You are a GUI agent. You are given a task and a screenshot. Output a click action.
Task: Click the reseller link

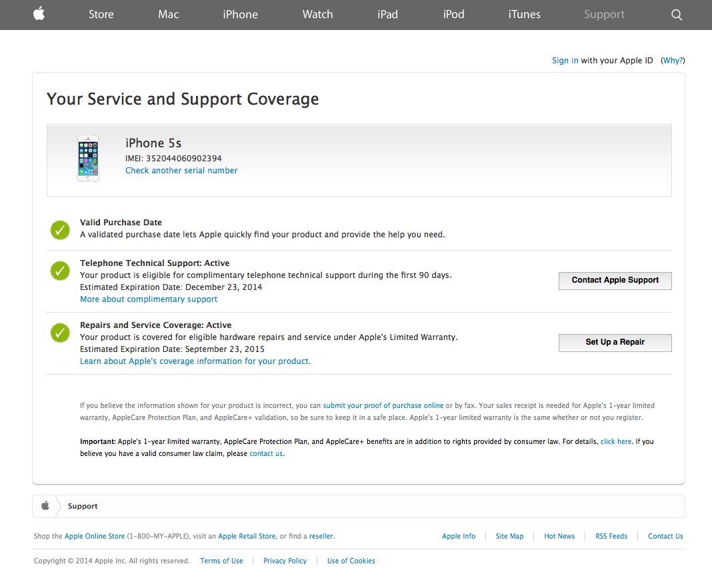click(321, 536)
